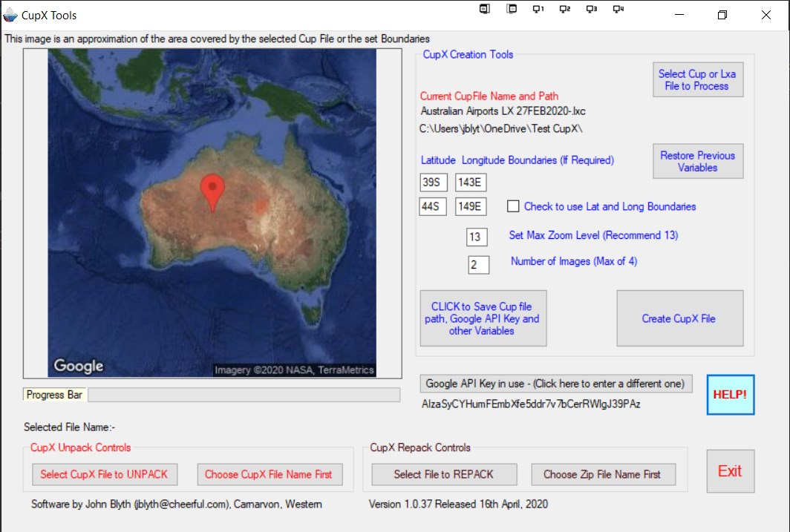Screen dimensions: 790x532
Task: Click the Software by John Blyth credit text
Action: point(177,504)
